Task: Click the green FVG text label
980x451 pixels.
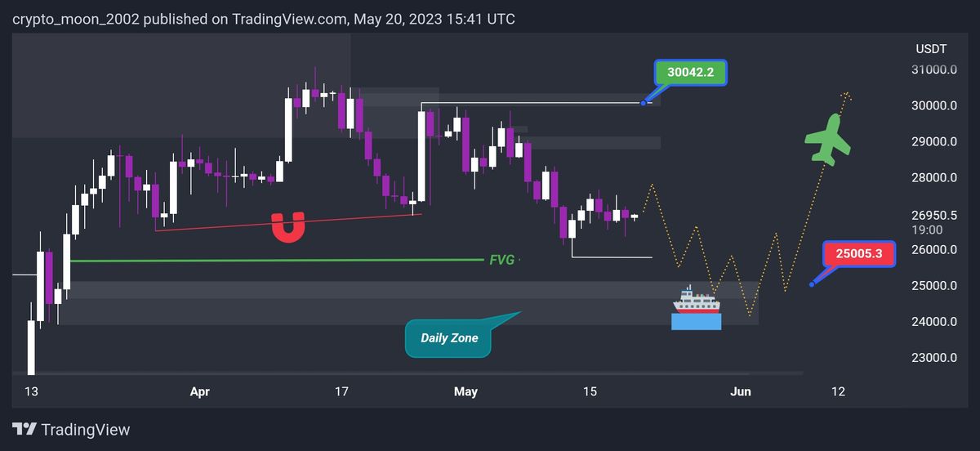Action: tap(501, 260)
